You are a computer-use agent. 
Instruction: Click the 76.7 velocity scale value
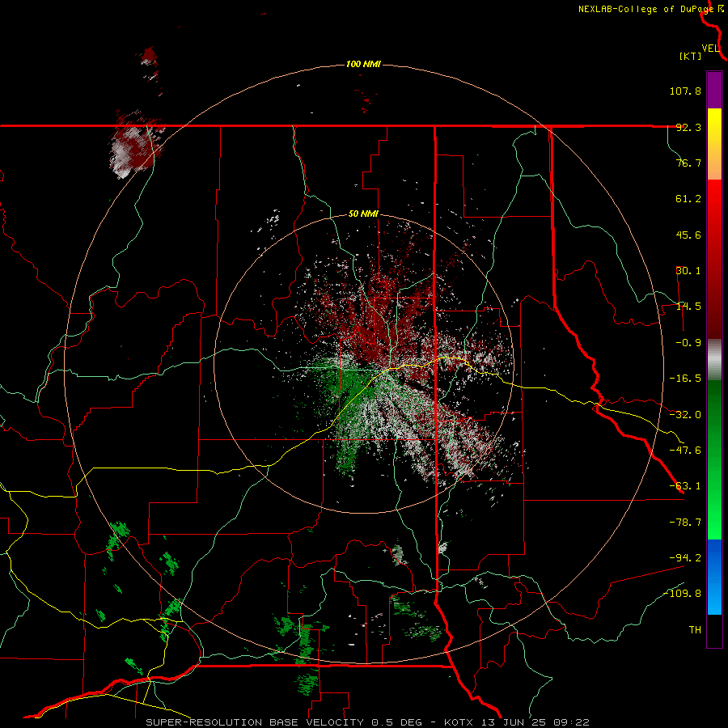688,163
